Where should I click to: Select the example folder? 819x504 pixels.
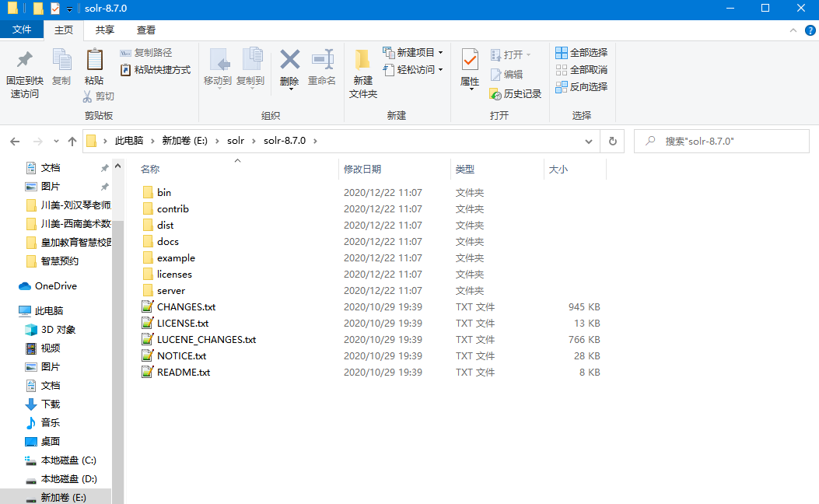(176, 258)
